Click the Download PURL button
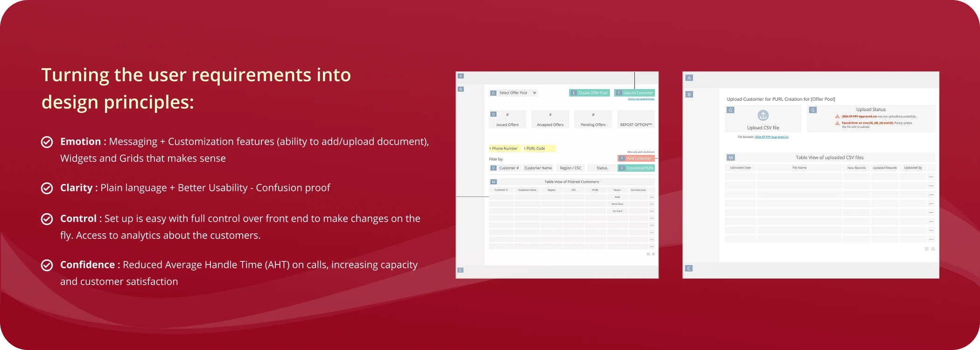This screenshot has width=980, height=350. tap(636, 168)
